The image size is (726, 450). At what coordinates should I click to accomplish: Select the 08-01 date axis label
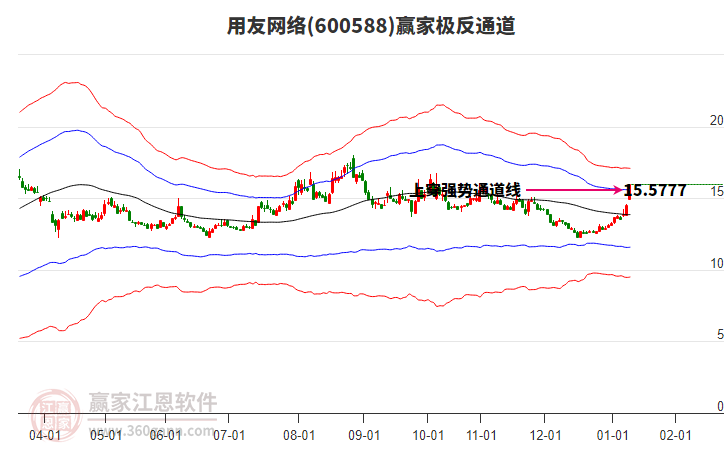pos(299,435)
